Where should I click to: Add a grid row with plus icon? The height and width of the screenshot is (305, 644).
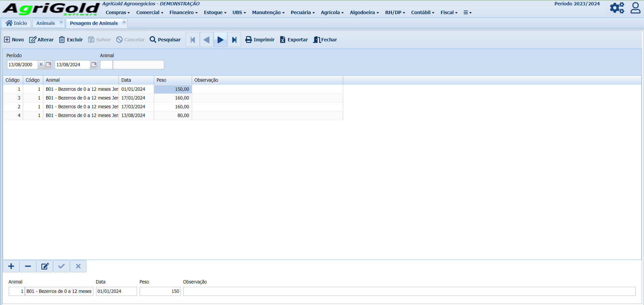click(11, 266)
